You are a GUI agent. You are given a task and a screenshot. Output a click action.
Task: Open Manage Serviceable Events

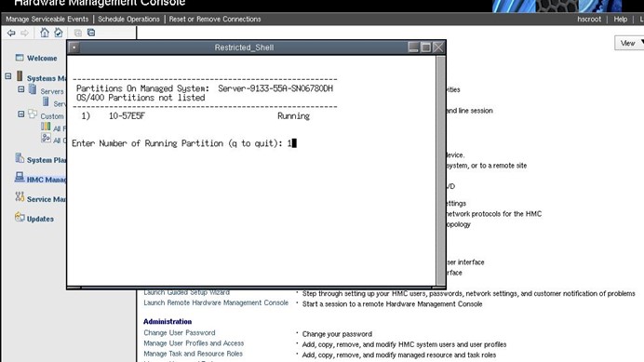coord(47,19)
